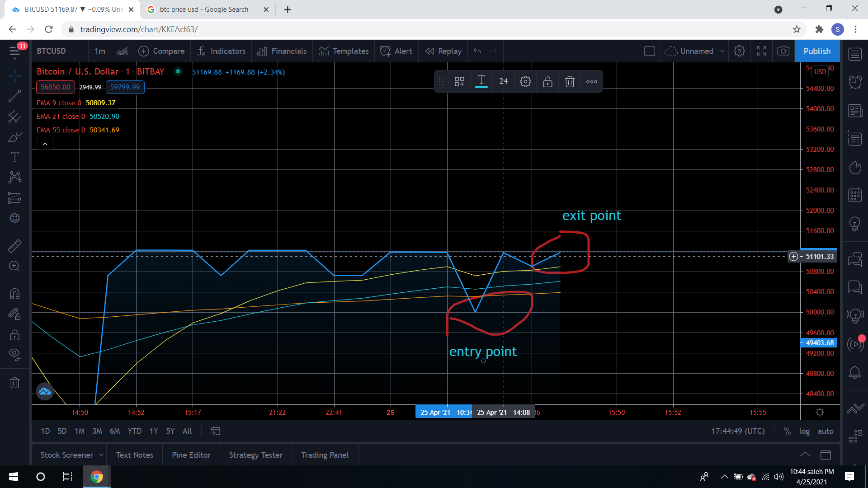This screenshot has width=868, height=488.
Task: Click the Publish button
Action: (x=817, y=51)
